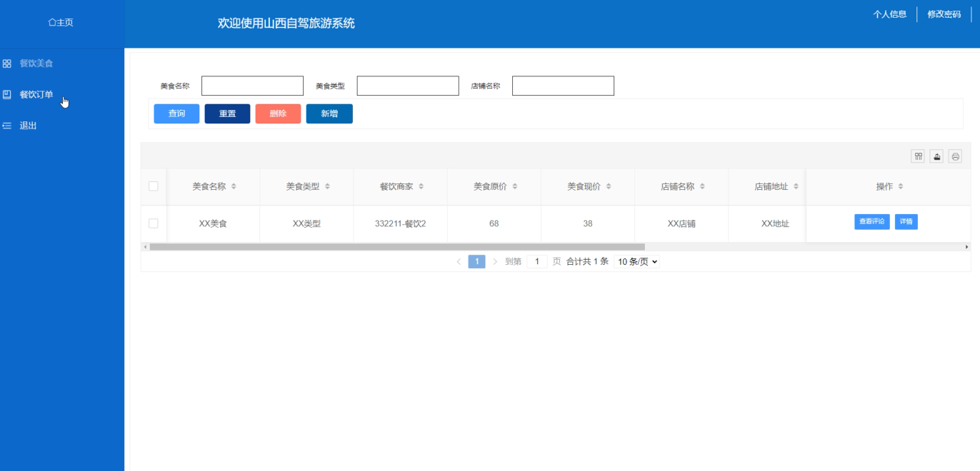The width and height of the screenshot is (980, 471).
Task: Click the XX地址 cell
Action: click(x=775, y=223)
